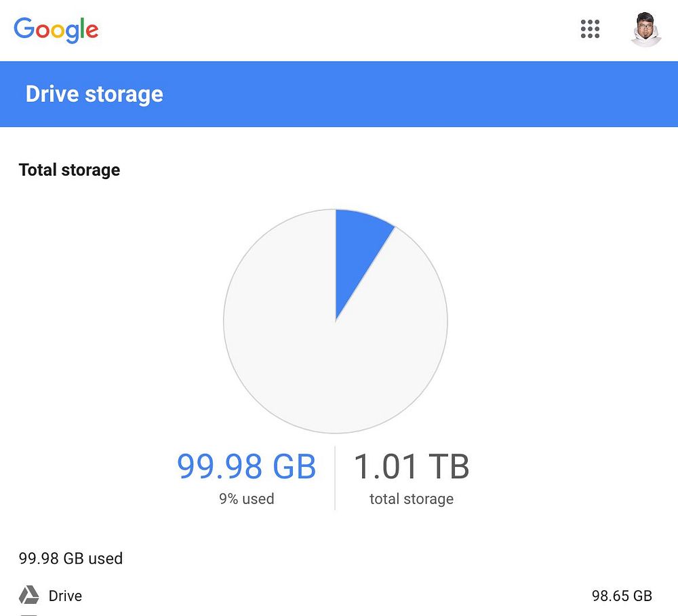Click the "1.01 TB" figure
Screen dimensions: 678x616
click(412, 467)
